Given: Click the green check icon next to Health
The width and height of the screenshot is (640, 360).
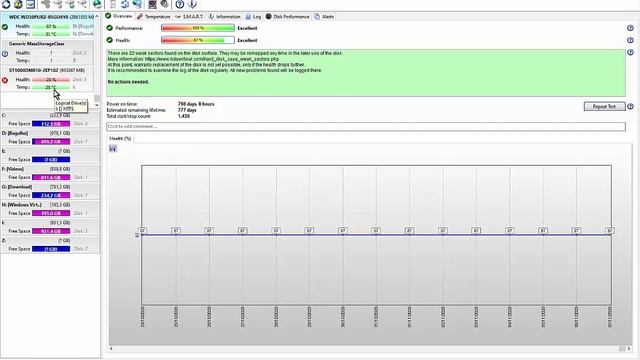Looking at the screenshot, I should coord(109,40).
